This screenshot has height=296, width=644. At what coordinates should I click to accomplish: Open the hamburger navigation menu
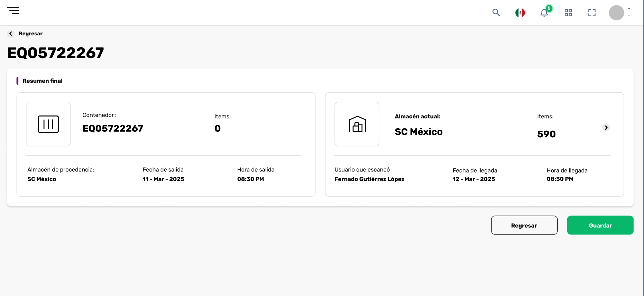13,11
